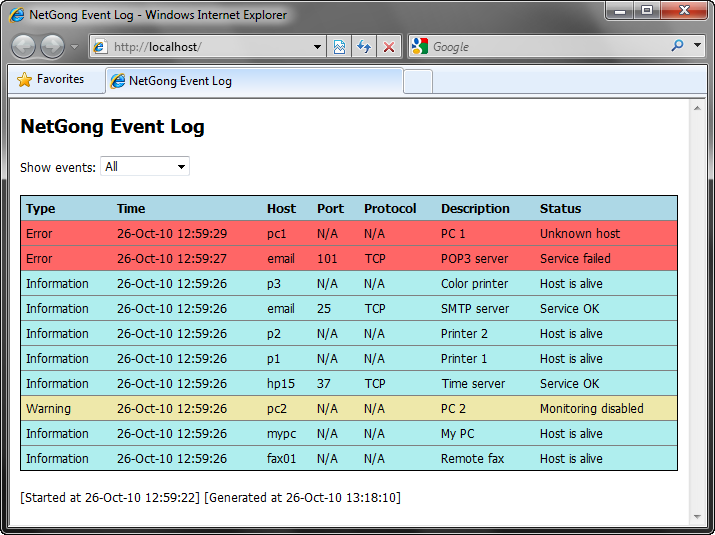715x535 pixels.
Task: Click the red Stop loading icon
Action: coord(389,47)
